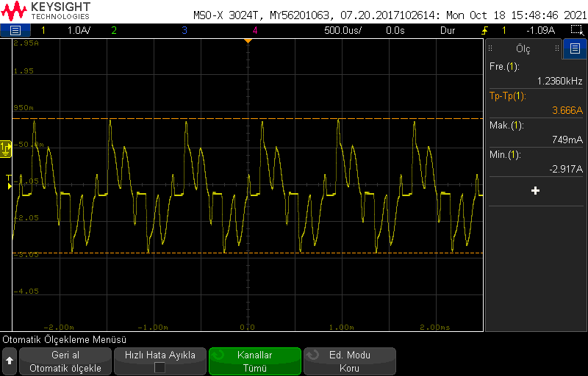Select channel 1 scale 1.0A/
588x376 pixels.
click(x=79, y=31)
